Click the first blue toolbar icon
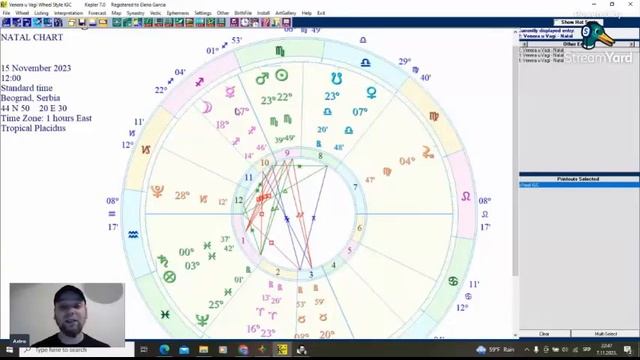Image resolution: width=640 pixels, height=360 pixels. 6,22
